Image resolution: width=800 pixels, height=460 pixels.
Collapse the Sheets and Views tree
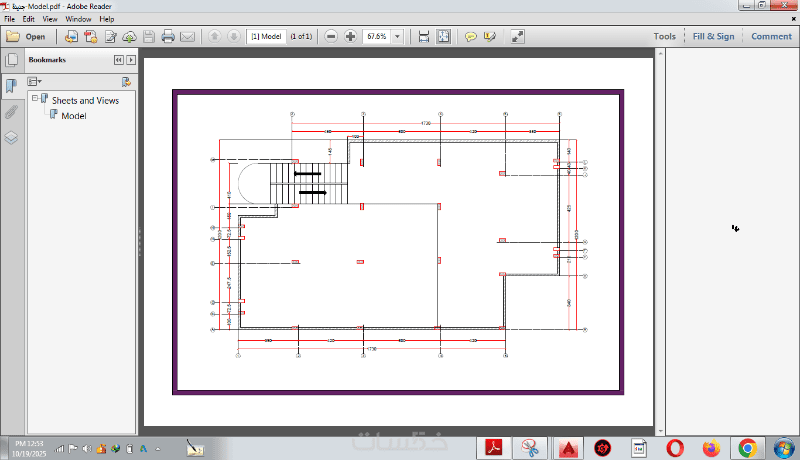(35, 98)
